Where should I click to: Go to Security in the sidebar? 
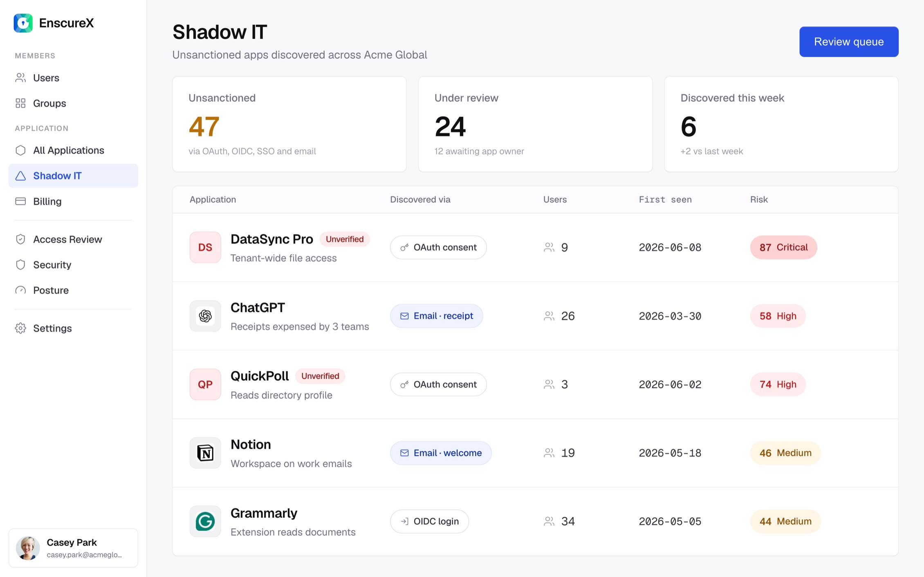tap(73, 264)
